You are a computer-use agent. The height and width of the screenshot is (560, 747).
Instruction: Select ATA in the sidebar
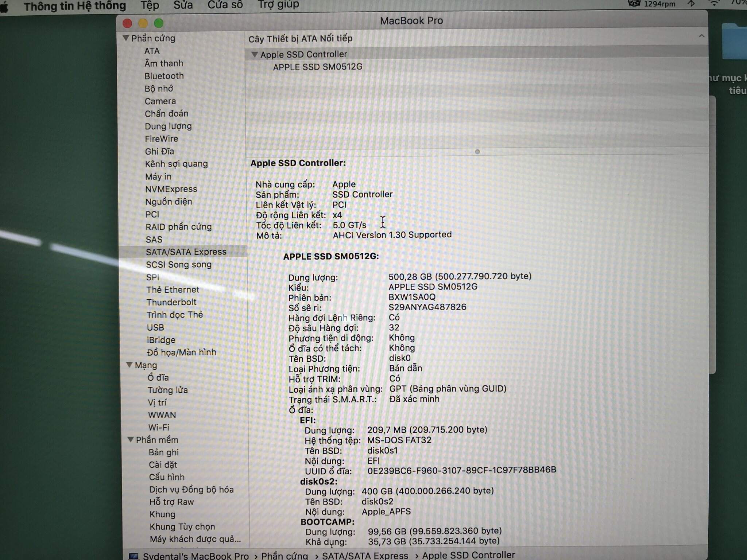pyautogui.click(x=152, y=51)
